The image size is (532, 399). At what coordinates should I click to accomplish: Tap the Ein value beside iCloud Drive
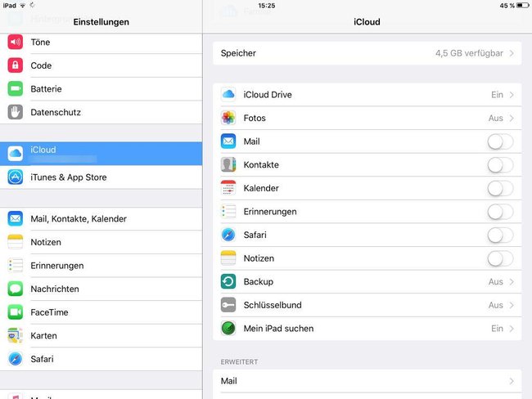497,95
